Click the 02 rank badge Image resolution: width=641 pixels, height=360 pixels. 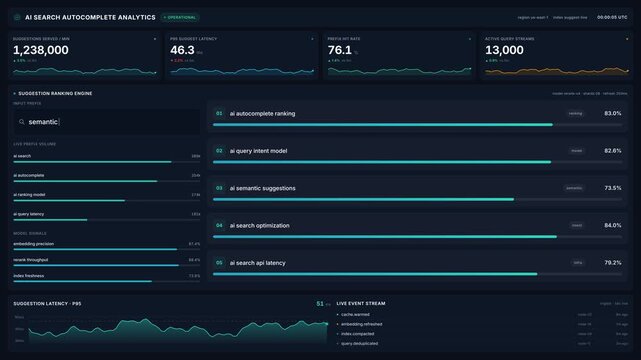219,151
